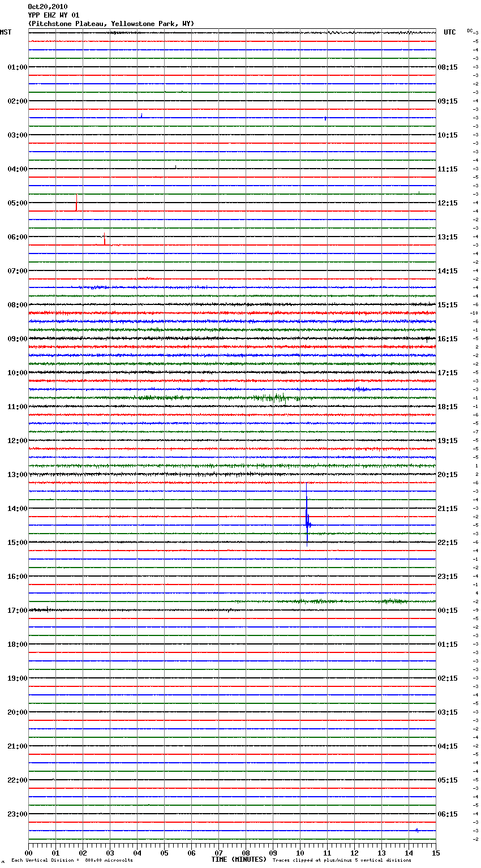The image size is (481, 868).
Task: Select the "02:00" MST hour label
Action: point(18,101)
